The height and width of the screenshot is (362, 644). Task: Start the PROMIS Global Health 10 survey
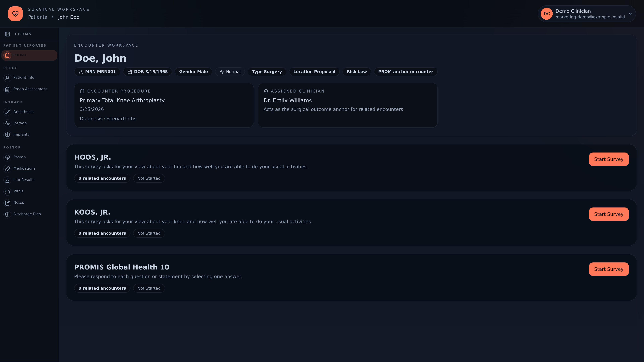(x=609, y=269)
